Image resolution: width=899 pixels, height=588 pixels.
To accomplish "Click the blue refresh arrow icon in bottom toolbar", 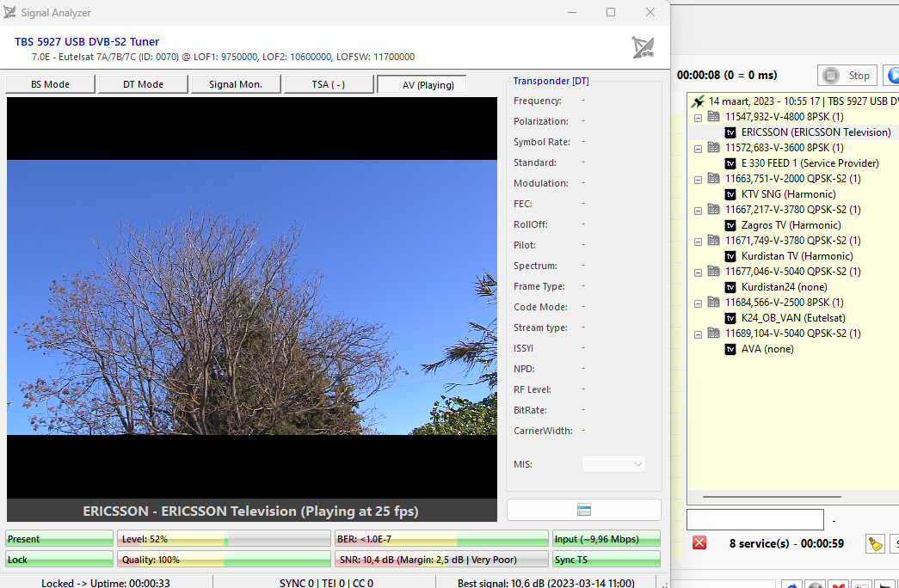I will pos(791,585).
